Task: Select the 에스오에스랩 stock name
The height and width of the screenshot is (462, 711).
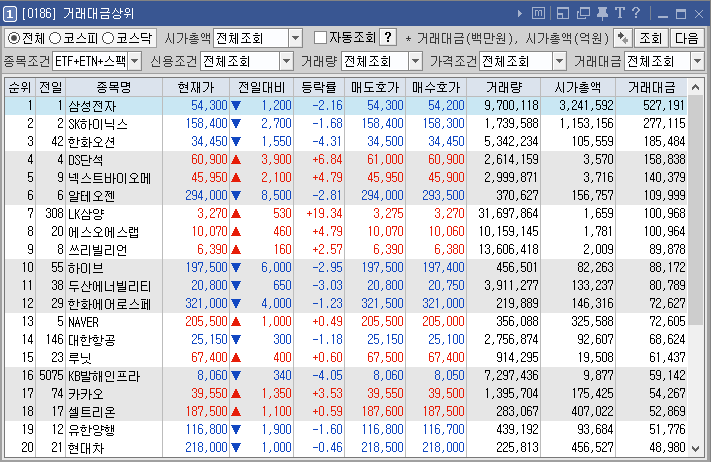Action: 103,232
